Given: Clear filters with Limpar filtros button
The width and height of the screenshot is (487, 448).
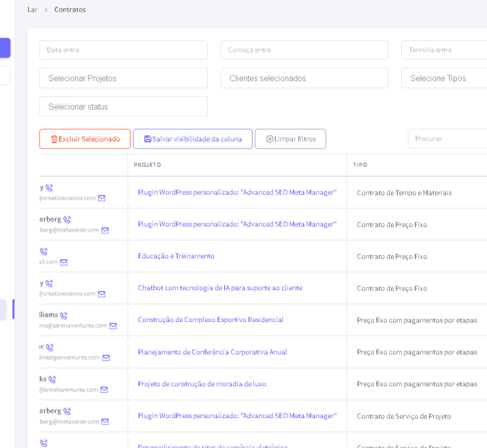Looking at the screenshot, I should tap(290, 139).
